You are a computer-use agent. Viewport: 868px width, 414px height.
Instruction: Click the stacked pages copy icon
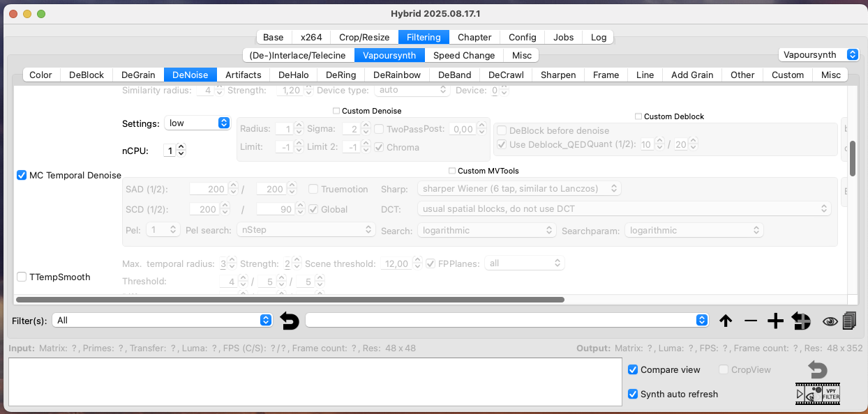[849, 321]
